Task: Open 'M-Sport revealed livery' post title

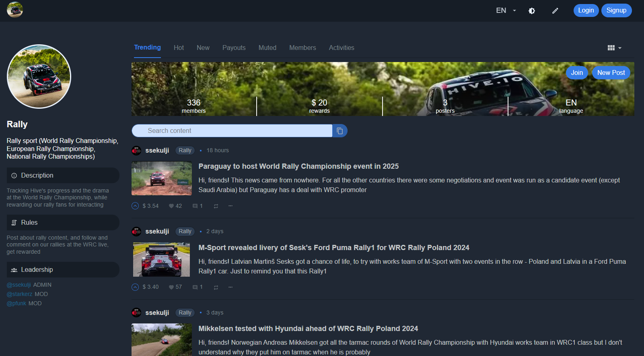Action: (334, 248)
